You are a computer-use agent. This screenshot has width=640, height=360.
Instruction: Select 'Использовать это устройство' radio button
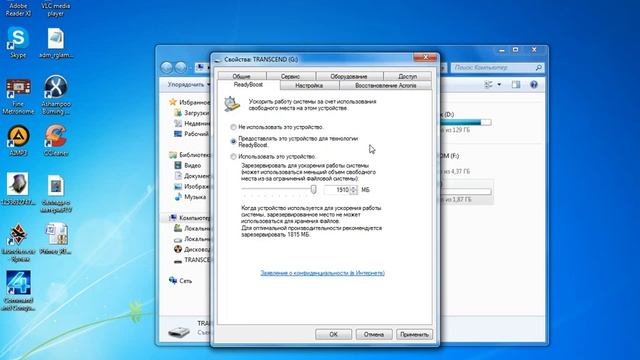click(x=233, y=156)
